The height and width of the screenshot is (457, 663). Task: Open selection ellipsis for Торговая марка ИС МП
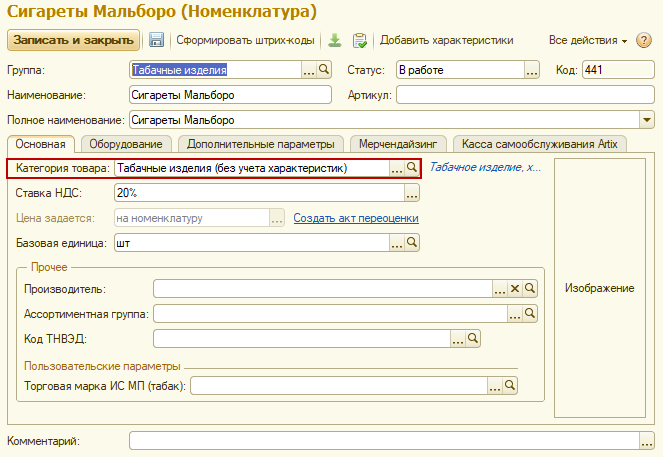point(495,386)
